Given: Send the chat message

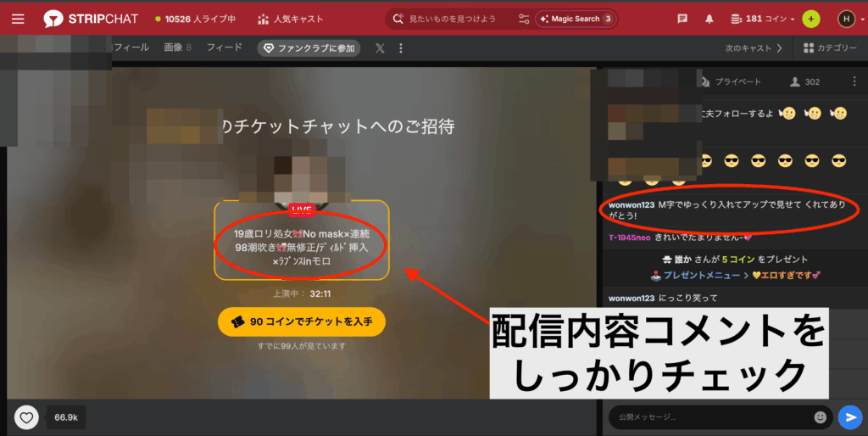Looking at the screenshot, I should pyautogui.click(x=850, y=417).
